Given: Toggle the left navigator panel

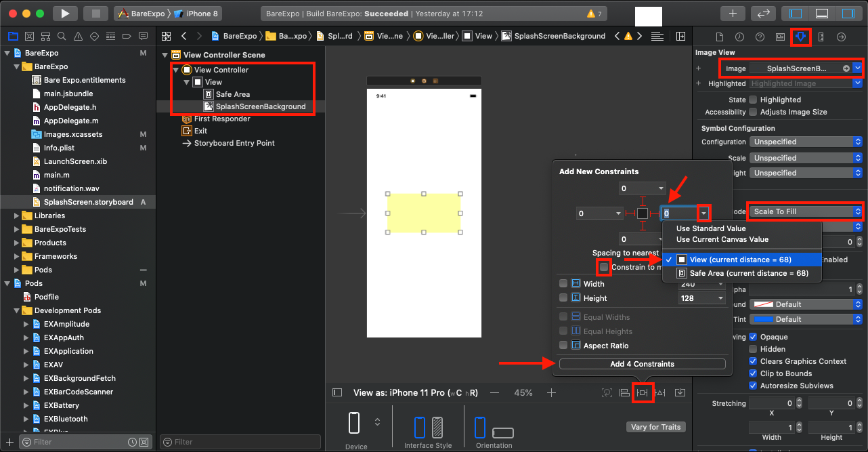Looking at the screenshot, I should 796,13.
